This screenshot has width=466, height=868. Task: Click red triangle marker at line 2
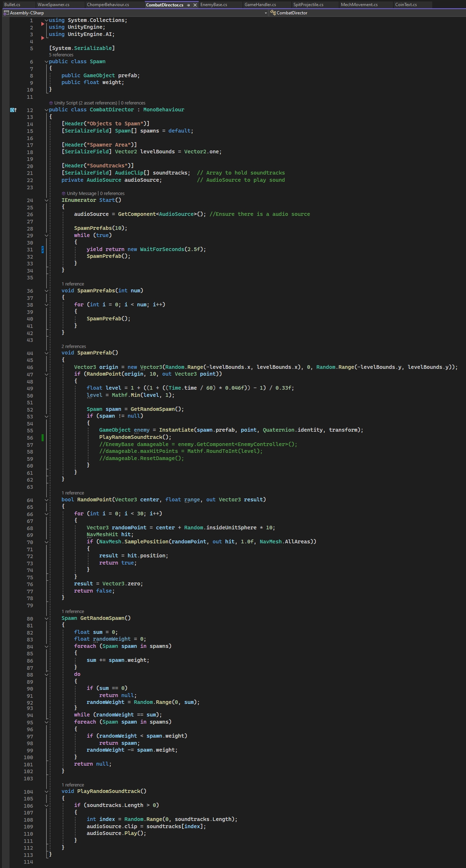[42, 24]
